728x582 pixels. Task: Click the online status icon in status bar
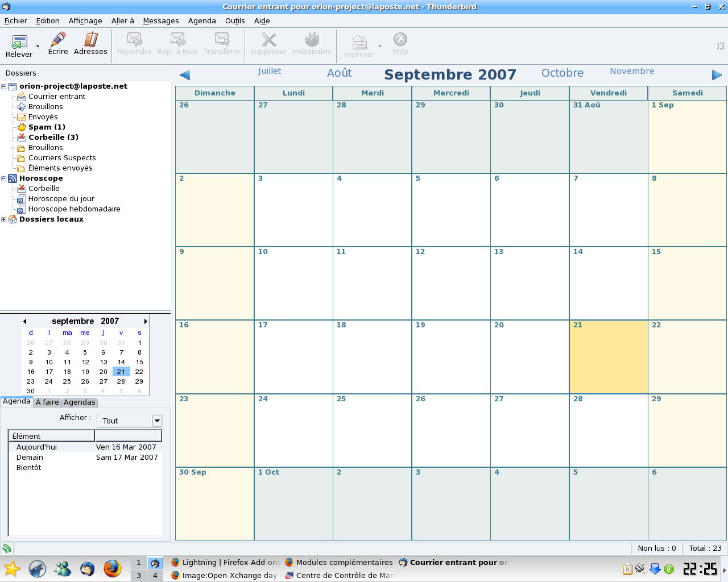[7, 548]
